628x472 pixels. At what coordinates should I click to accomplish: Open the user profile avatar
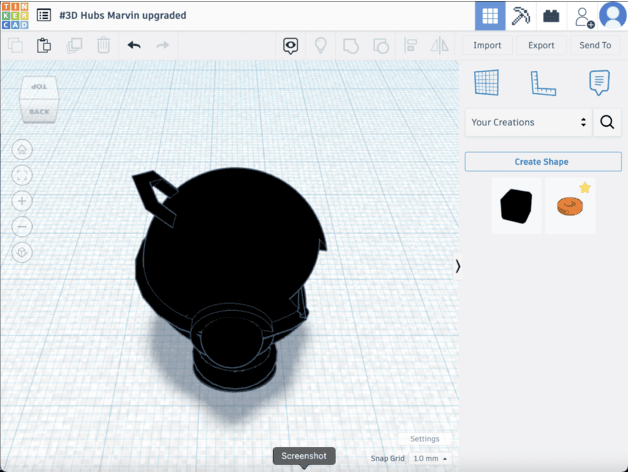coord(613,16)
